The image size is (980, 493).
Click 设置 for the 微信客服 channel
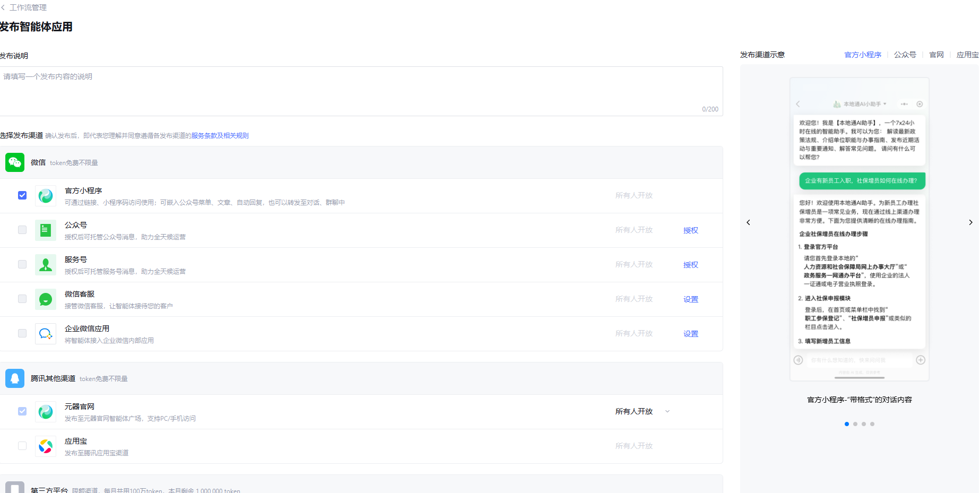pyautogui.click(x=691, y=299)
